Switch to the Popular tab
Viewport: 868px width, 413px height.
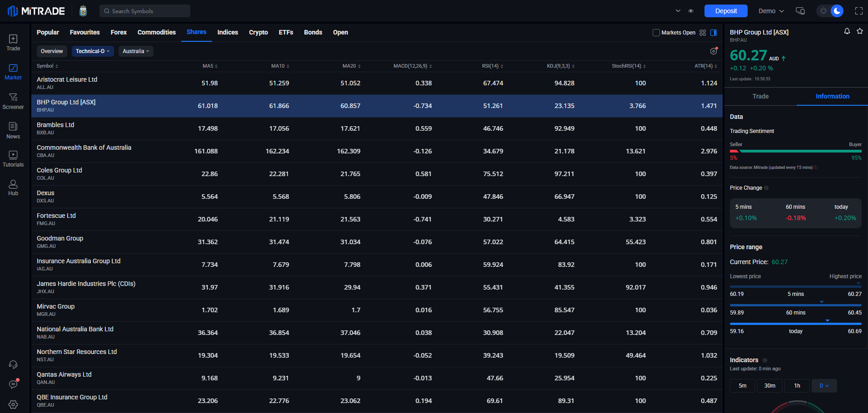tap(48, 32)
